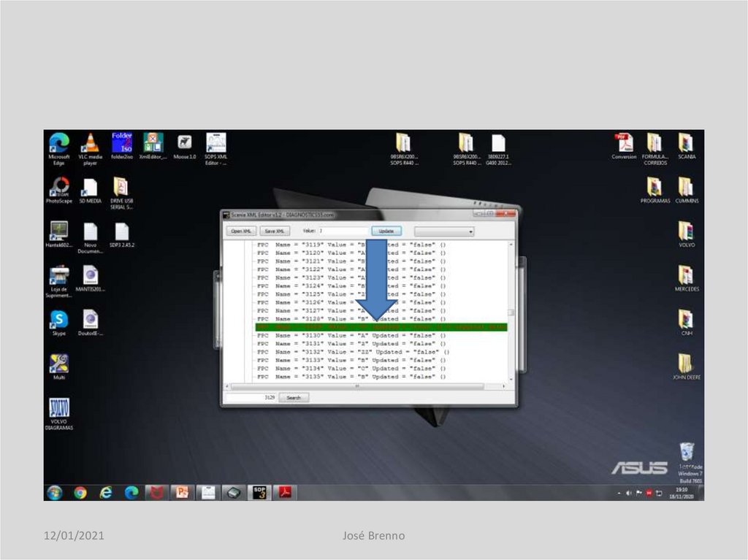Select the PROGRAMAS folder icon

[x=654, y=187]
